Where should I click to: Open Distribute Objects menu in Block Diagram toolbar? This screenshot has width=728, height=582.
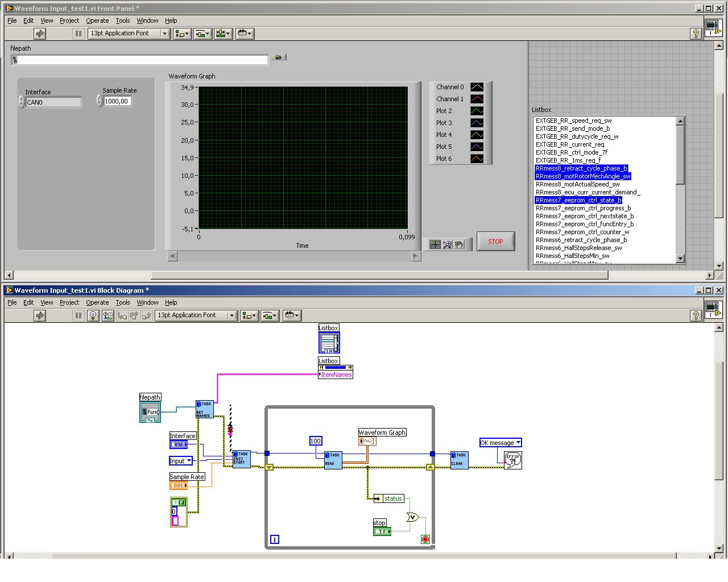tap(270, 315)
